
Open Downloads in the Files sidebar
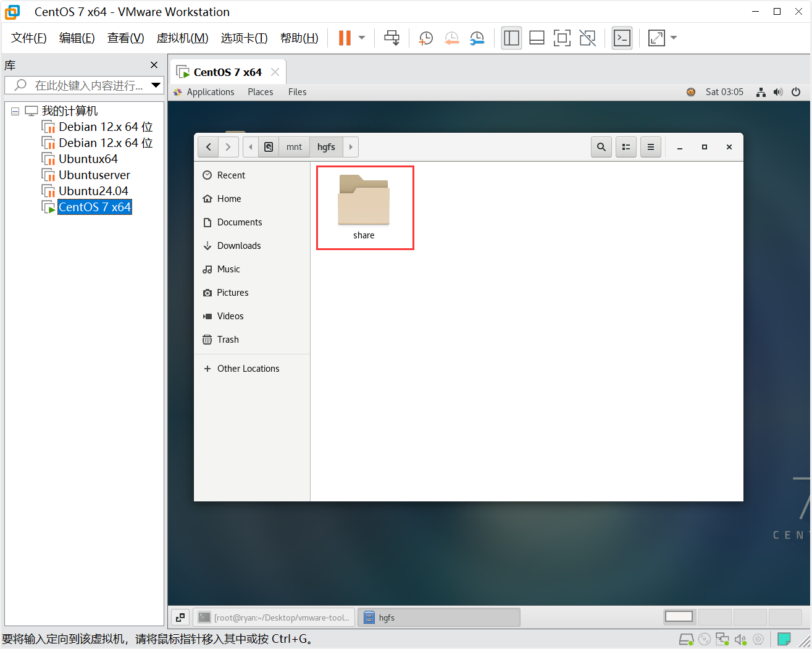point(252,246)
